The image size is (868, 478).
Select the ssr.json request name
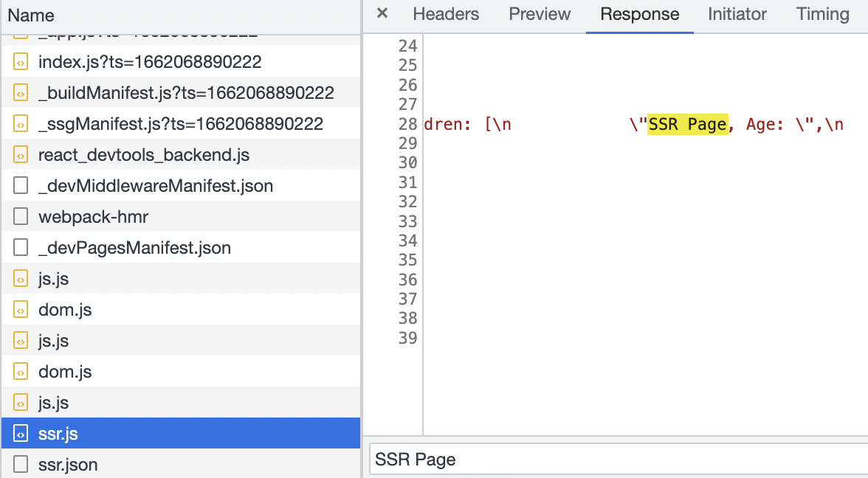click(x=68, y=465)
